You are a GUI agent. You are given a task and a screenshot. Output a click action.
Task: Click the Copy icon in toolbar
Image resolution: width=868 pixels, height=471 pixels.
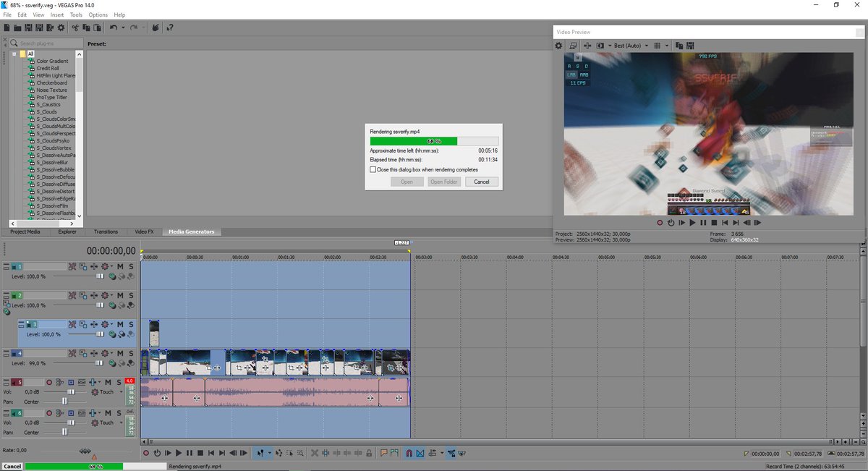click(x=86, y=27)
